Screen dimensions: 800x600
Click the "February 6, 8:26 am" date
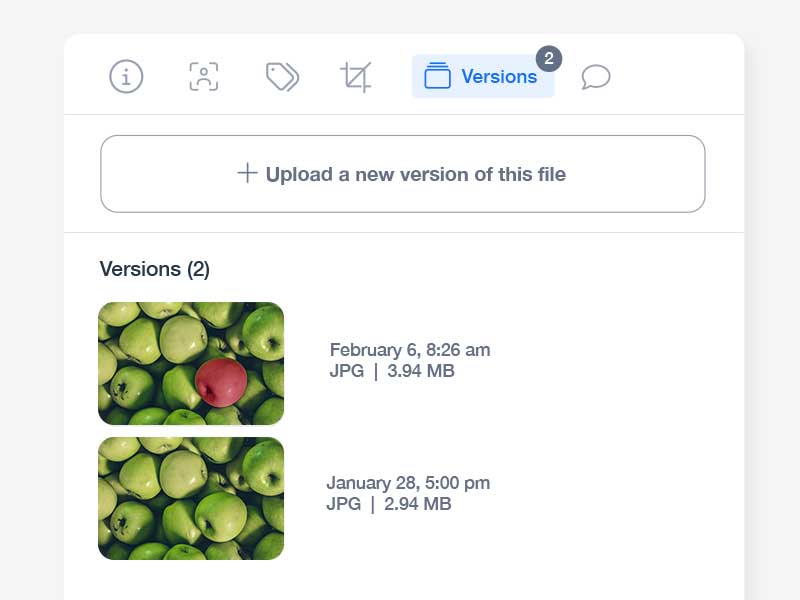(410, 350)
